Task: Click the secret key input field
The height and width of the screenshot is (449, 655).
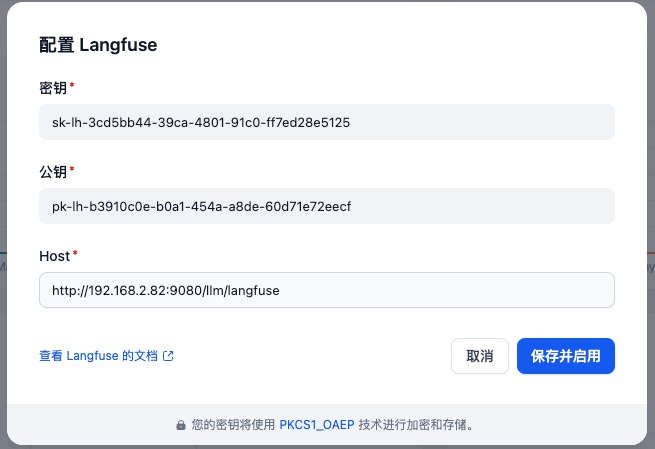Action: click(x=327, y=122)
